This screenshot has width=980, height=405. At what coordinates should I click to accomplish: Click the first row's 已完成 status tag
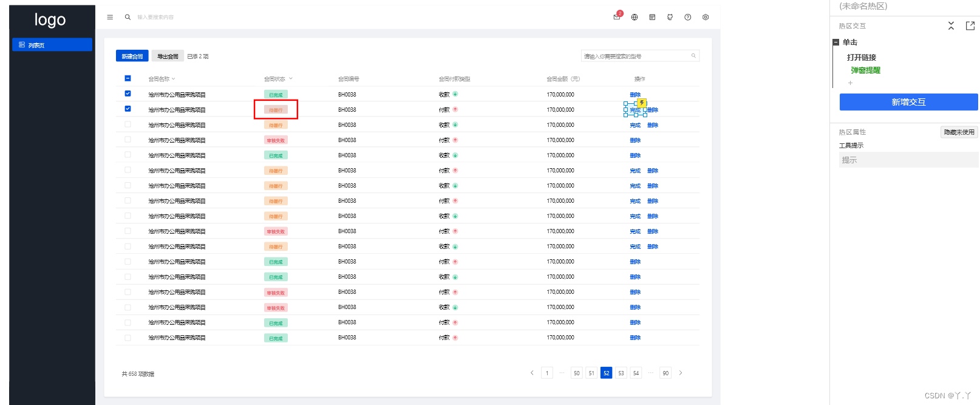coord(276,95)
